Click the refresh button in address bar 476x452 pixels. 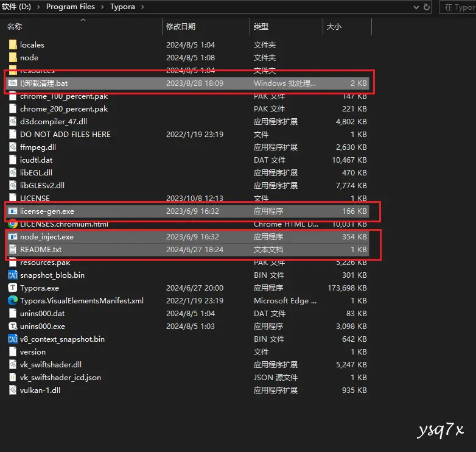[427, 7]
